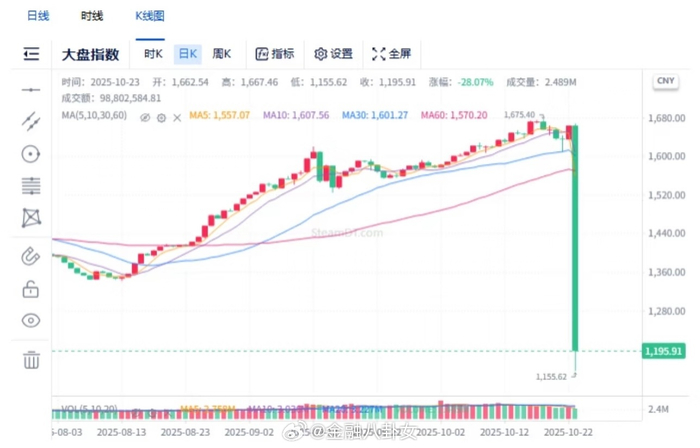Open MA indicator settings gear icon
The height and width of the screenshot is (448, 700).
click(x=160, y=117)
